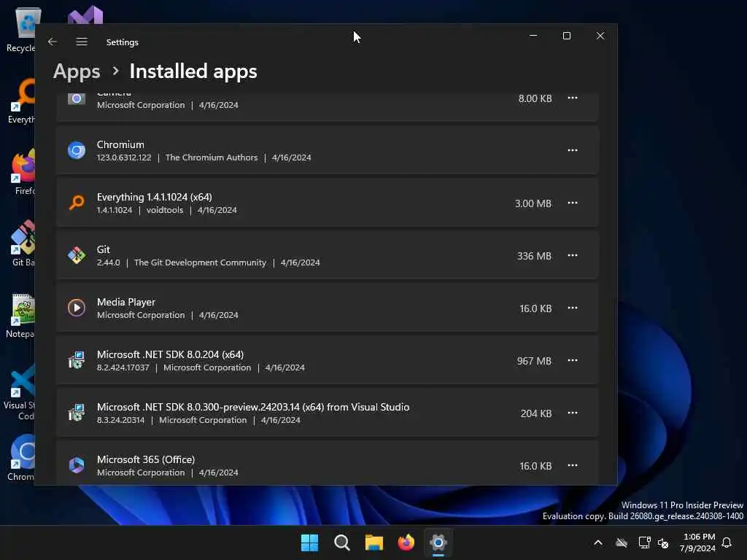Open more options for Microsoft 365 (Office)
The image size is (747, 560).
(x=572, y=465)
